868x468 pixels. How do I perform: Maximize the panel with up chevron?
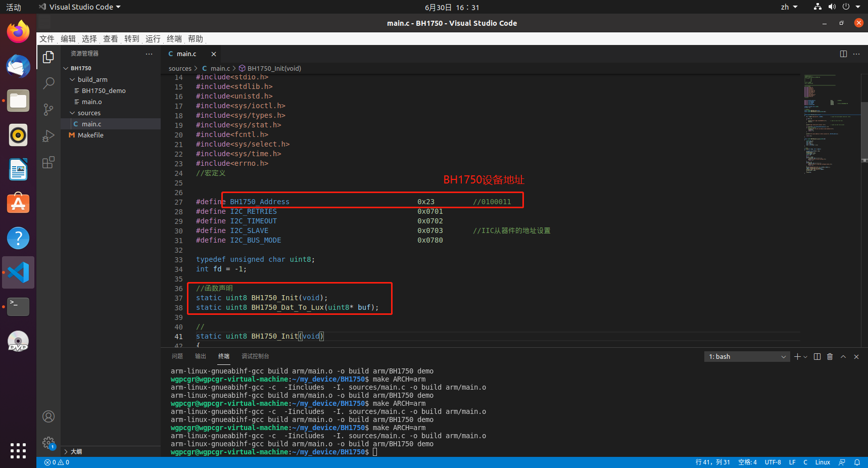point(843,357)
